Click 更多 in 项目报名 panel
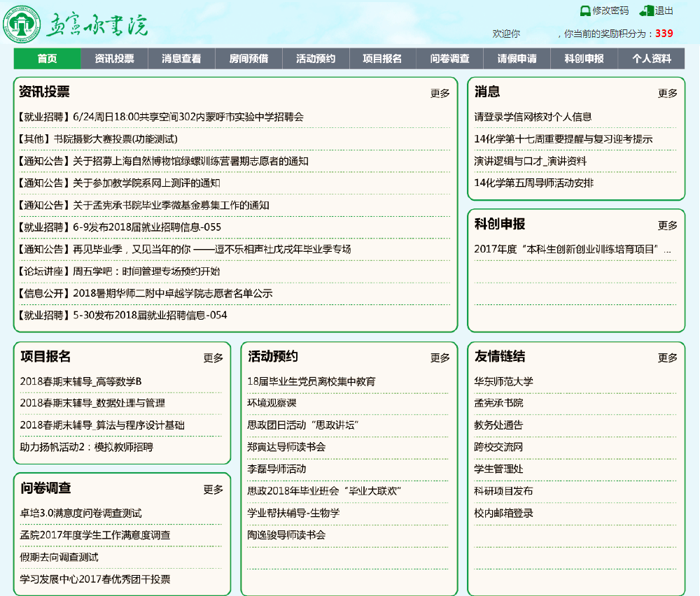This screenshot has height=596, width=700. 213,357
